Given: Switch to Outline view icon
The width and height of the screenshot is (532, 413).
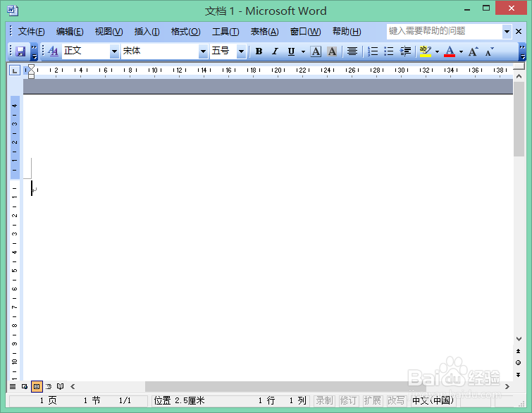Looking at the screenshot, I should 49,386.
